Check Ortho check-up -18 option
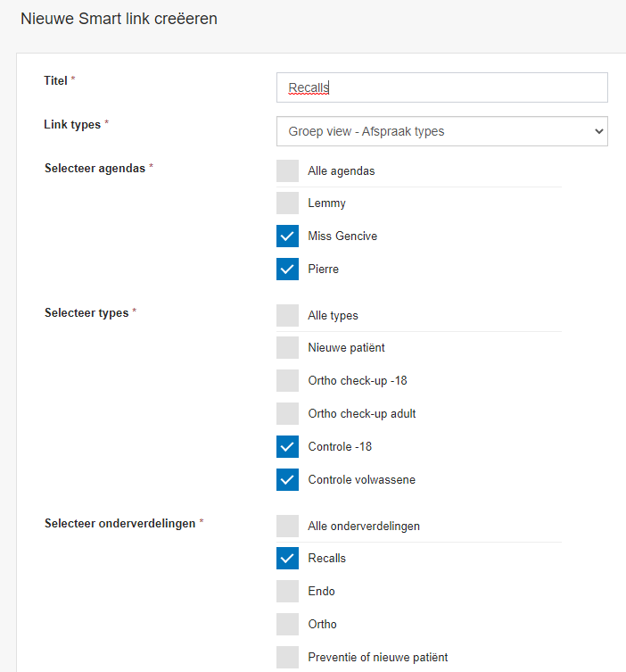 tap(287, 381)
